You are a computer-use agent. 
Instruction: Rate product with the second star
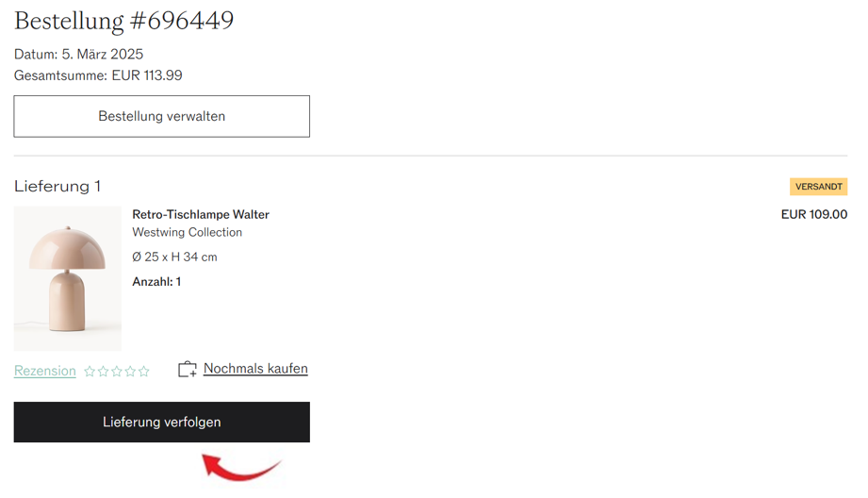103,372
